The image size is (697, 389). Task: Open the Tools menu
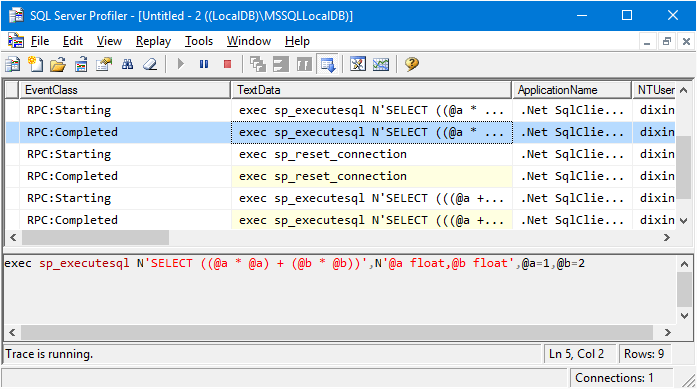tap(199, 41)
